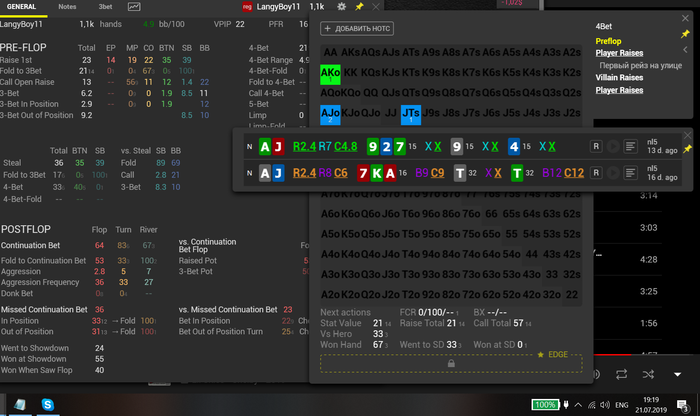
Task: Select the 4:28 playlist track duration
Action: (x=648, y=259)
